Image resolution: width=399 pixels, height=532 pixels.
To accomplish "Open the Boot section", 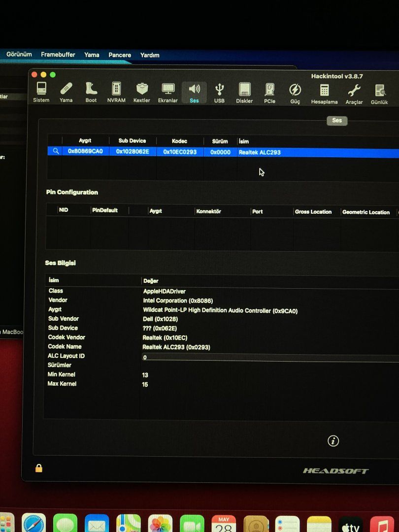I will 91,92.
